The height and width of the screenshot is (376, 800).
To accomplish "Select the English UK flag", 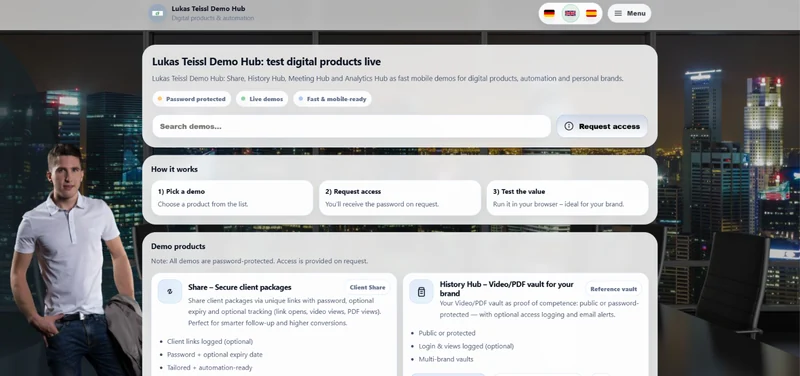I will [x=570, y=13].
